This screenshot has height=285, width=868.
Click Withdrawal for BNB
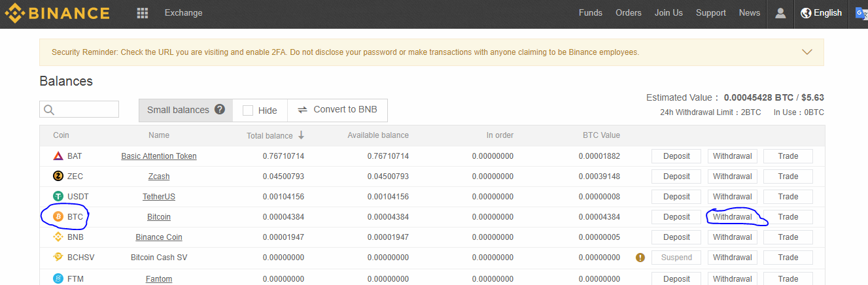(x=733, y=237)
